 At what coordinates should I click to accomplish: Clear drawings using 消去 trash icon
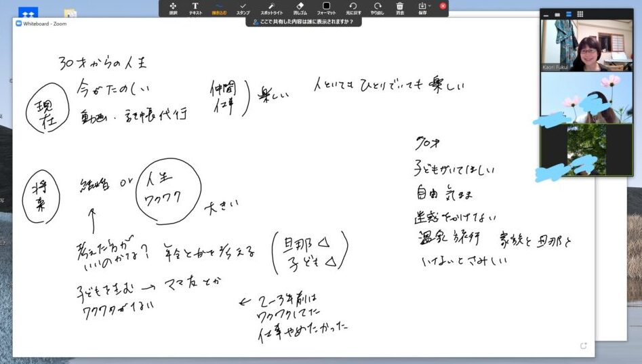[400, 8]
